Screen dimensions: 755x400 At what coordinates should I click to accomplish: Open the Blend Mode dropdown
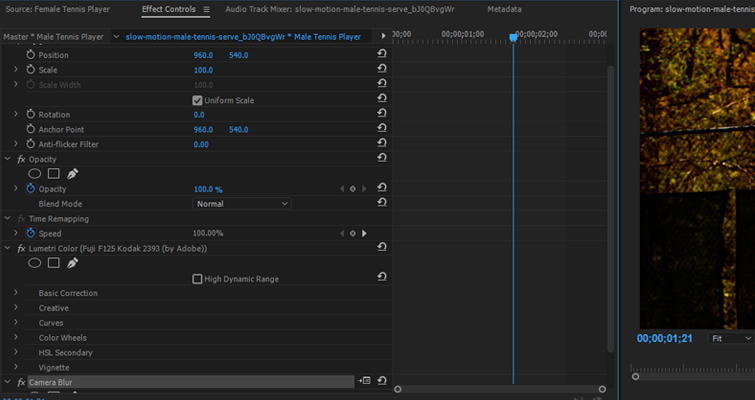pos(242,204)
